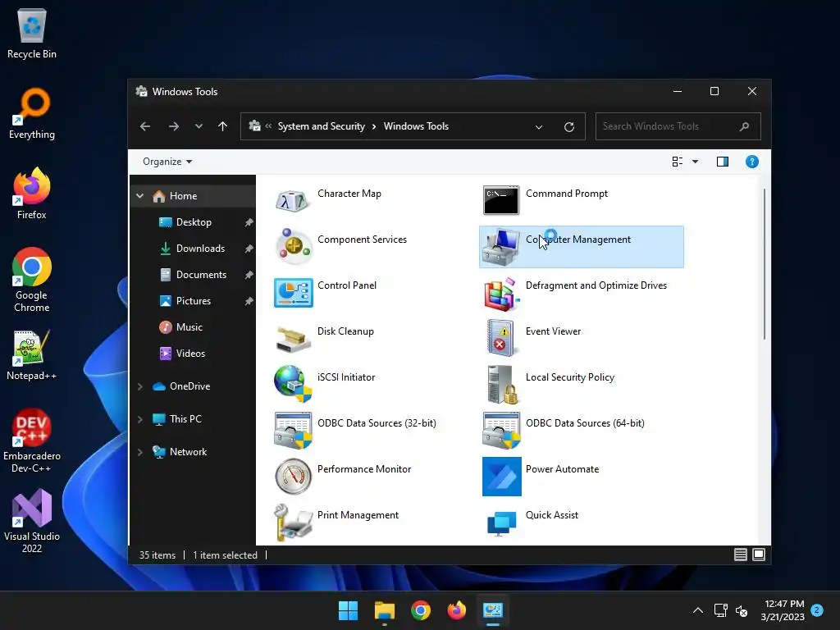The image size is (840, 630).
Task: Click System and Security breadcrumb
Action: click(x=321, y=126)
